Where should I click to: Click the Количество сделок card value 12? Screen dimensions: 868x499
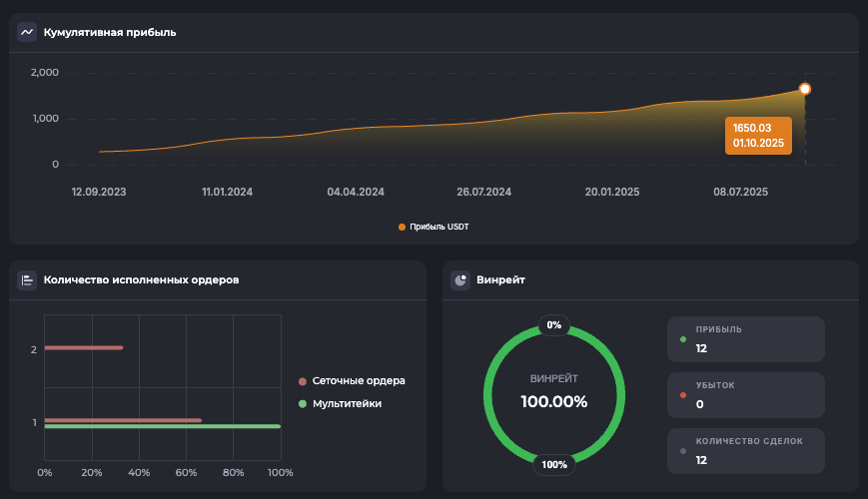click(x=702, y=460)
